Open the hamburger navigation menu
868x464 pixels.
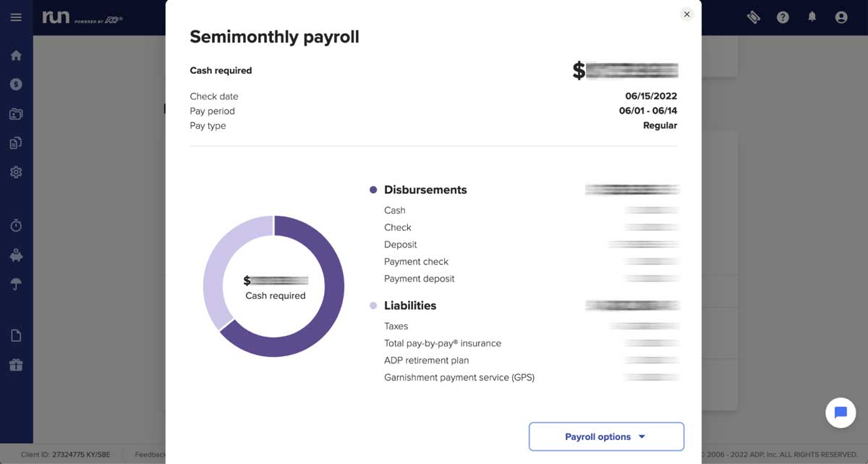click(16, 17)
